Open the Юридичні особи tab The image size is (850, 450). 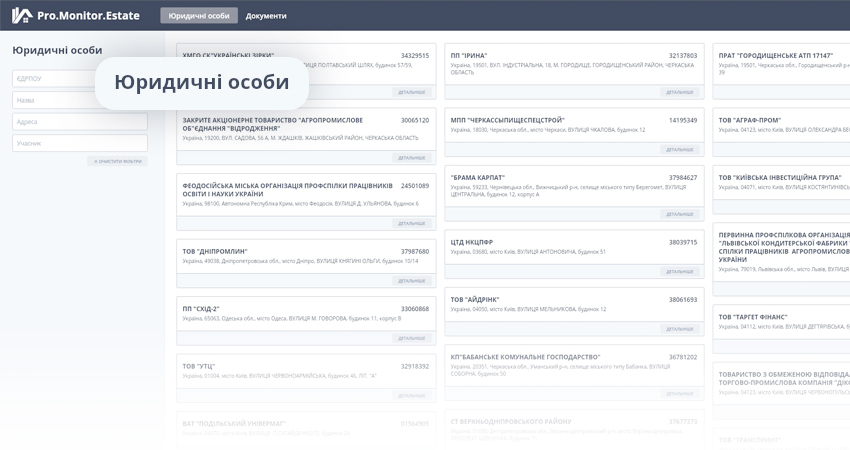tap(198, 16)
